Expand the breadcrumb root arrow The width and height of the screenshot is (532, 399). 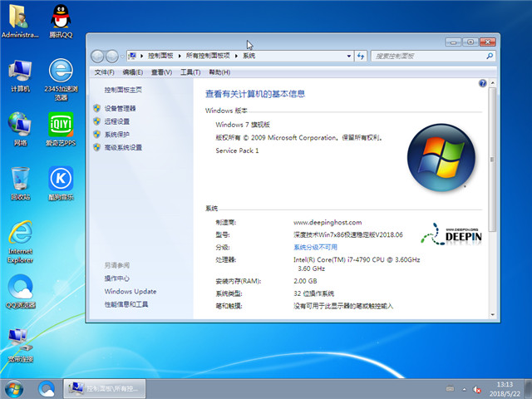pos(141,56)
